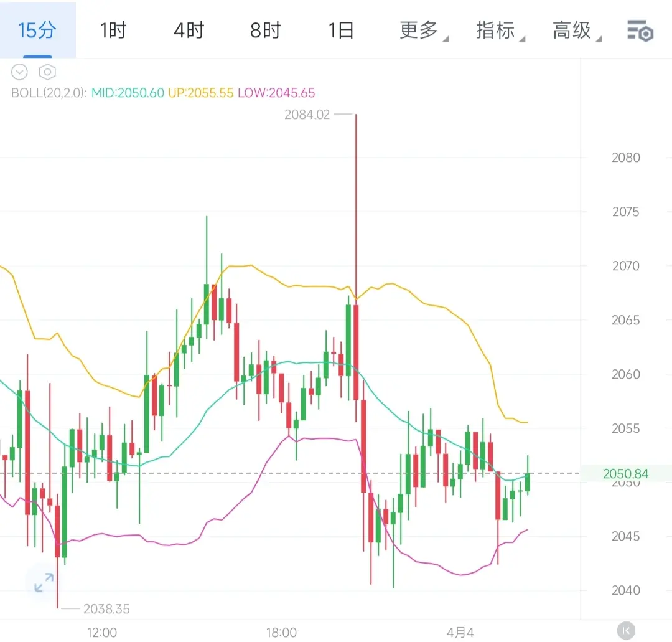Click the 2055 price axis label
The height and width of the screenshot is (642, 672).
click(x=626, y=428)
